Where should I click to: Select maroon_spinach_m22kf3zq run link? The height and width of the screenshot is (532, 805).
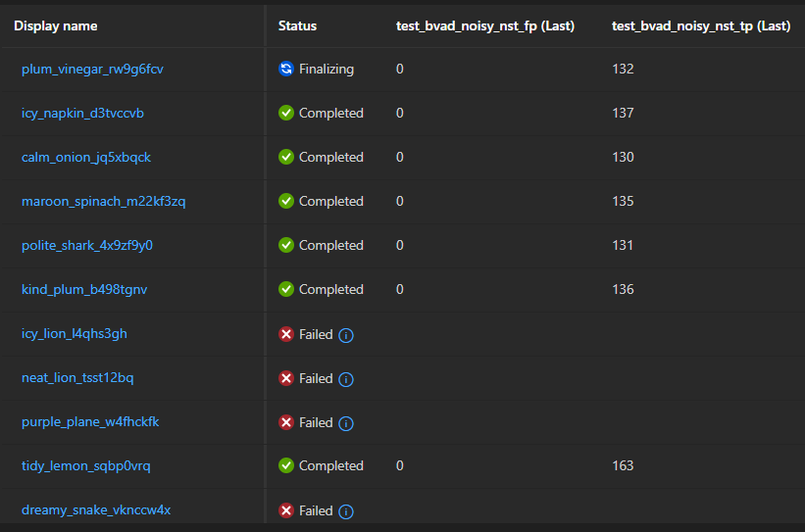point(103,202)
